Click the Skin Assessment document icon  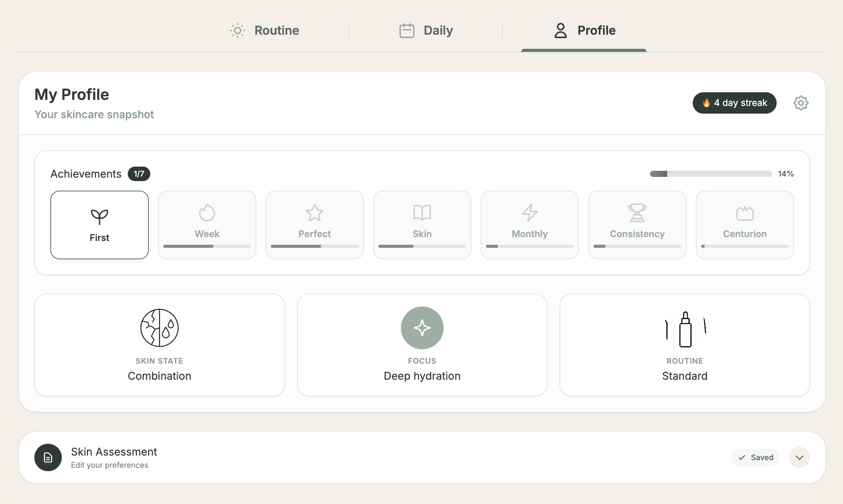point(48,457)
